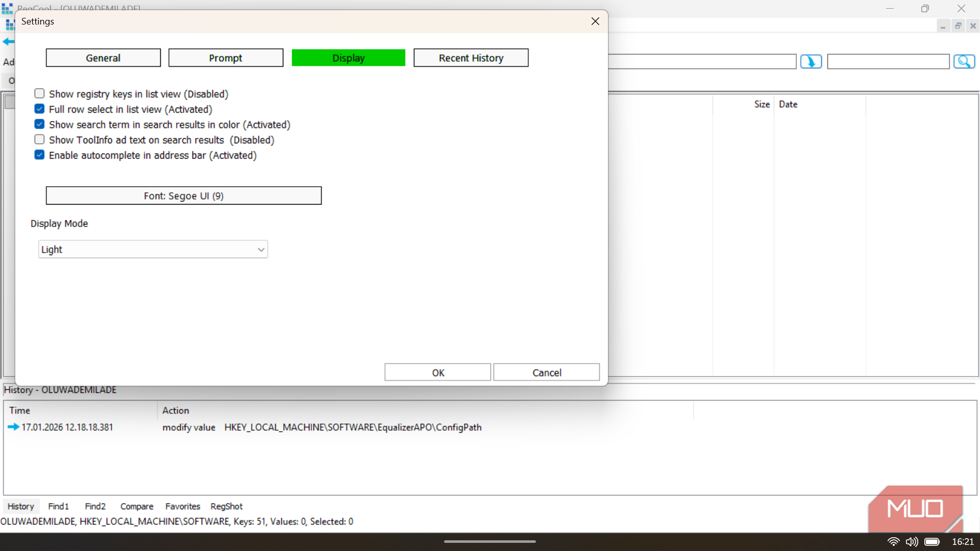Click the Size column header

coord(744,104)
